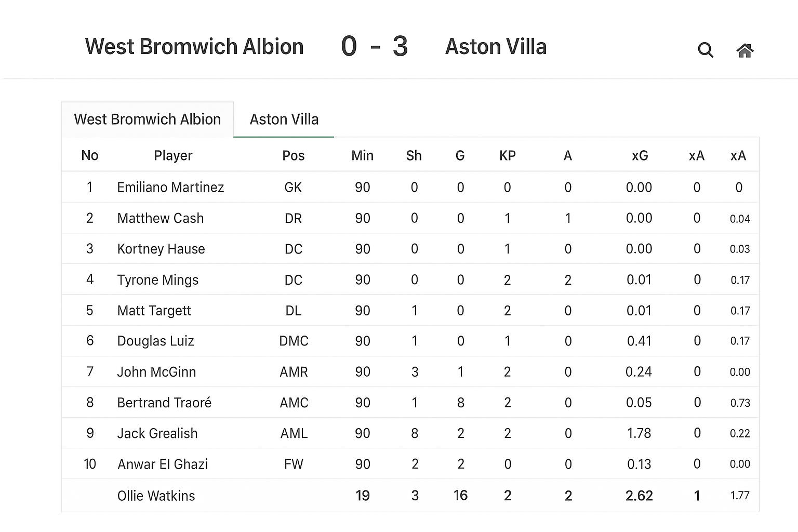The width and height of the screenshot is (798, 532).
Task: Open the Aston Villa heading link
Action: pos(496,47)
